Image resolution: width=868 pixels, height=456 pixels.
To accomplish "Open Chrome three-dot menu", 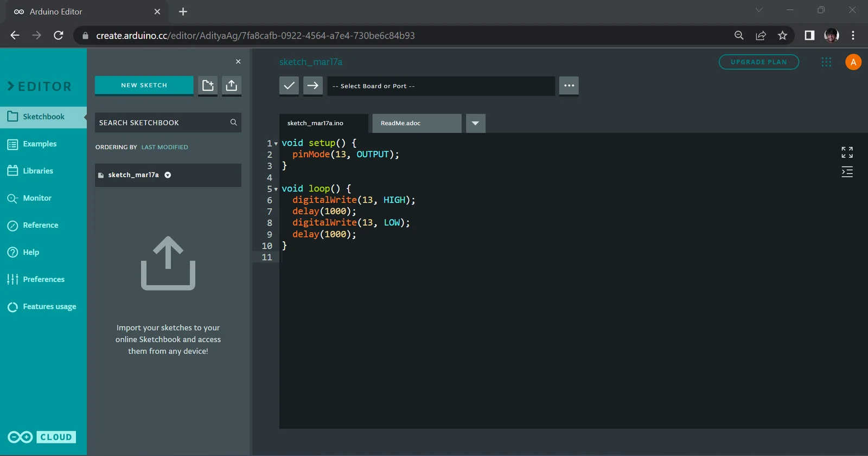I will (x=853, y=35).
